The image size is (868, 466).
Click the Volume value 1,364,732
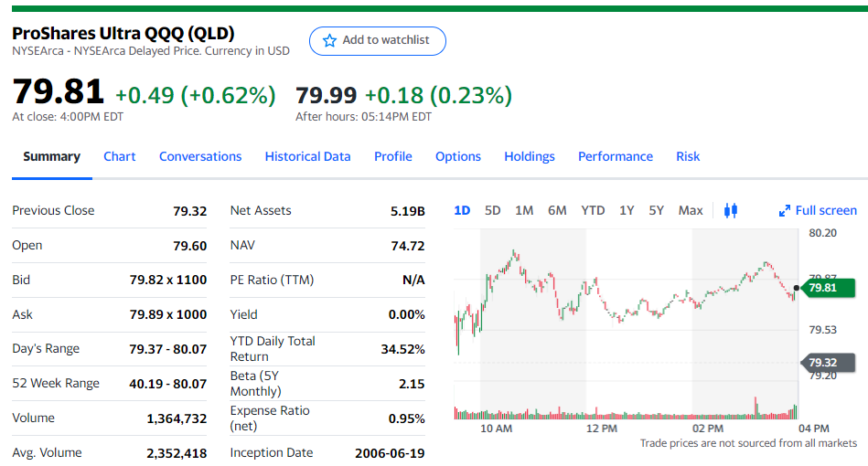[x=177, y=419]
